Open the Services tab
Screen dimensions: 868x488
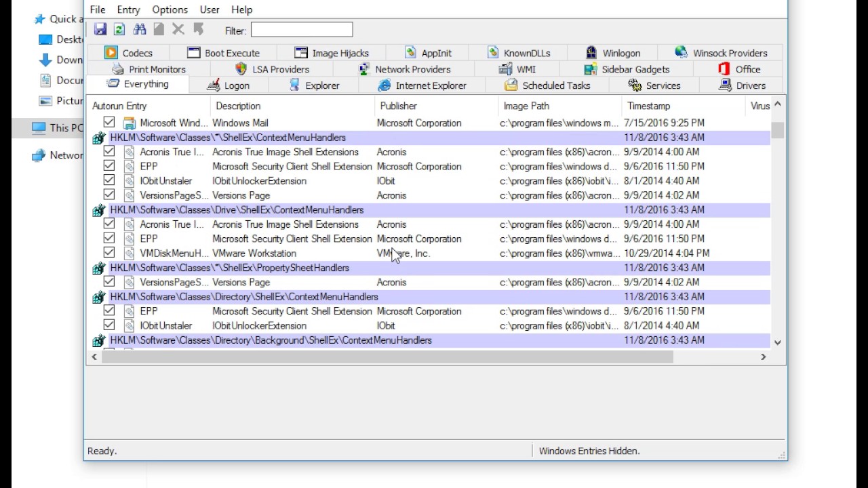point(654,85)
